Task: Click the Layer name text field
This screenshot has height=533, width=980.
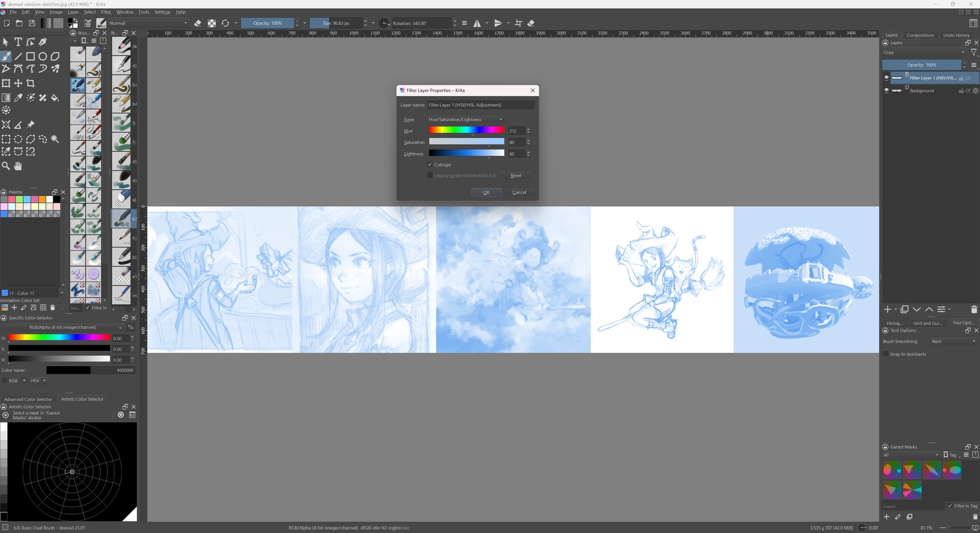Action: 480,105
